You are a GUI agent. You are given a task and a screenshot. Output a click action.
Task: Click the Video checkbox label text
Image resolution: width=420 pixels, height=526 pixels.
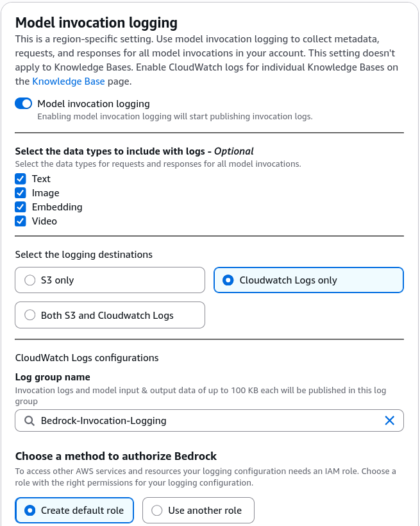[x=44, y=221]
